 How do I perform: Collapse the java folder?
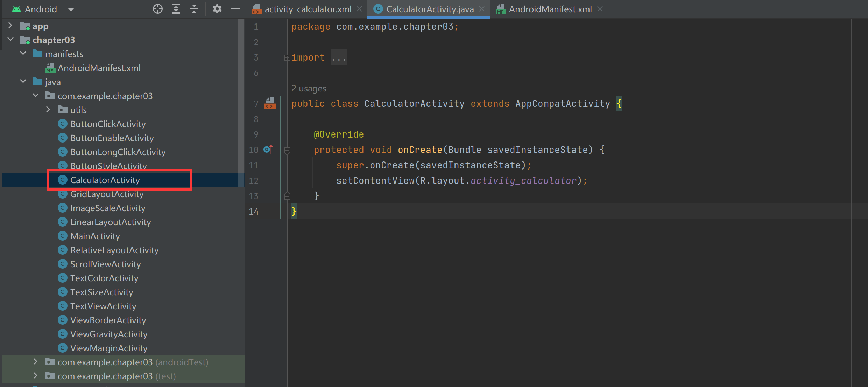pos(23,82)
